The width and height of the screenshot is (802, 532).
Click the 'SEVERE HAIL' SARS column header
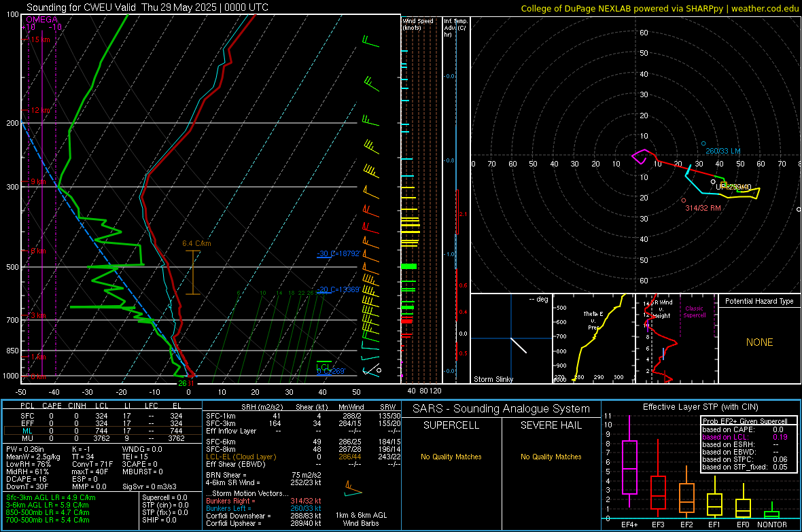(x=551, y=425)
